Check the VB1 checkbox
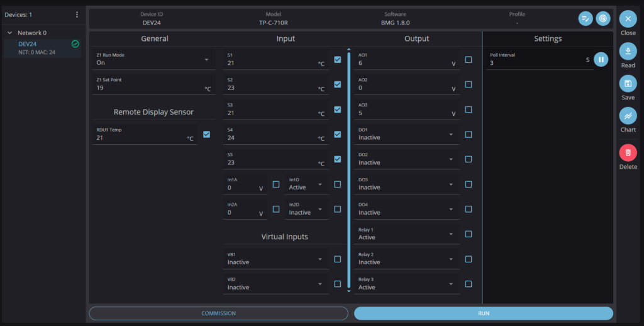The image size is (644, 326). [x=337, y=259]
